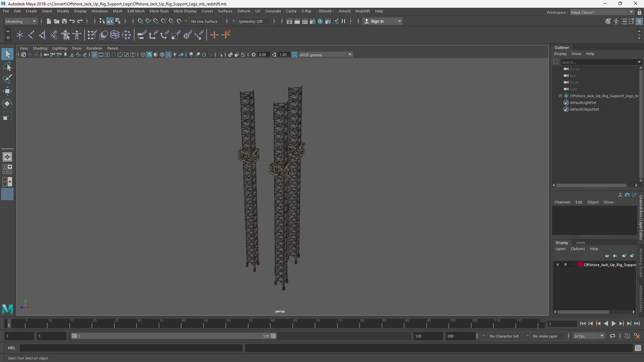
Task: Open sRGB gamma view transform dropdown
Action: [325, 55]
